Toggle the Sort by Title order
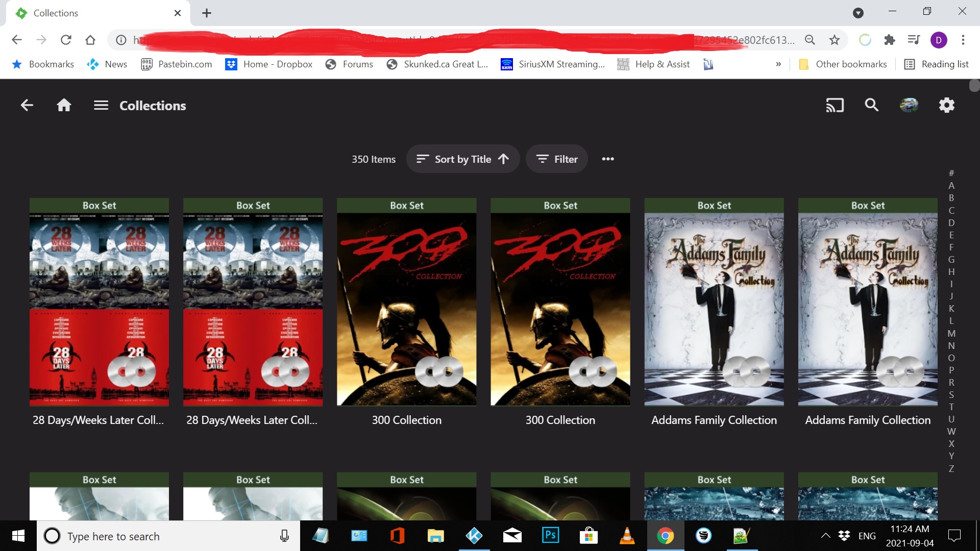980x551 pixels. tap(463, 159)
